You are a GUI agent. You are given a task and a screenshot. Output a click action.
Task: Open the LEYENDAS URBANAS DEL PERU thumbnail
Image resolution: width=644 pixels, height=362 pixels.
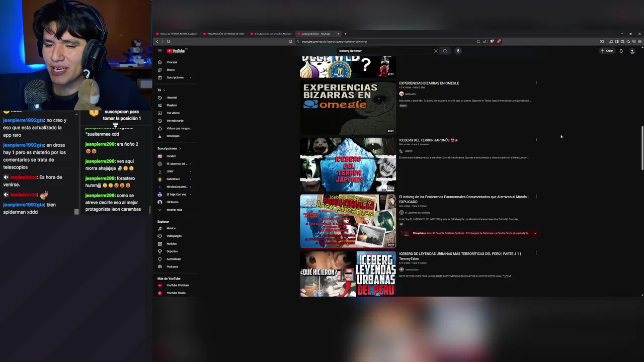[348, 274]
